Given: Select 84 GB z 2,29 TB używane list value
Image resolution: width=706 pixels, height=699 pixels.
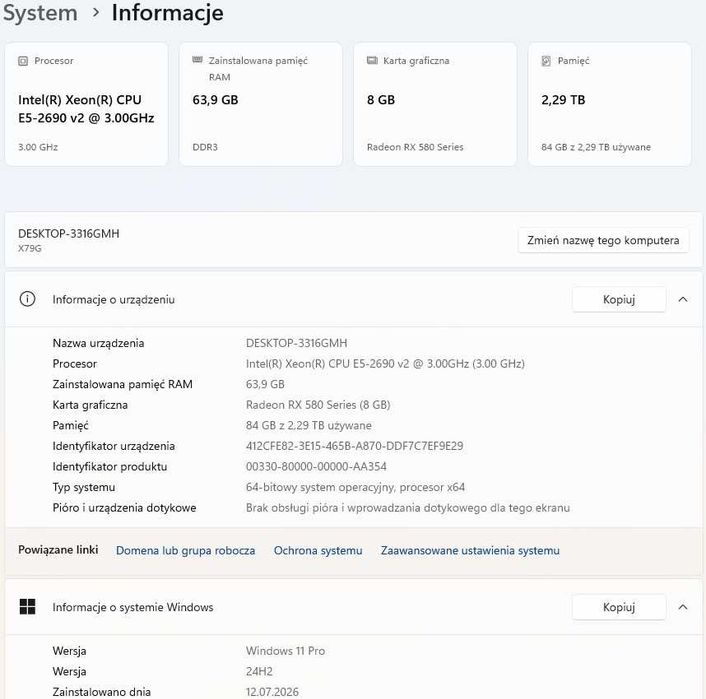Looking at the screenshot, I should point(308,425).
